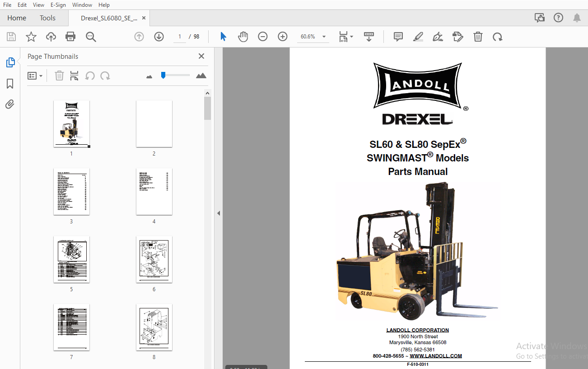
Task: Click the page number input field
Action: coord(180,37)
